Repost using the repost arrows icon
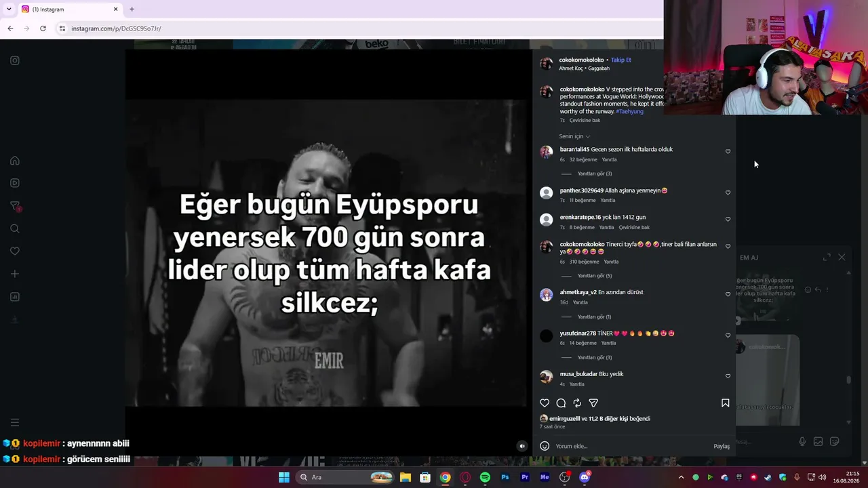Image resolution: width=868 pixels, height=488 pixels. point(577,403)
